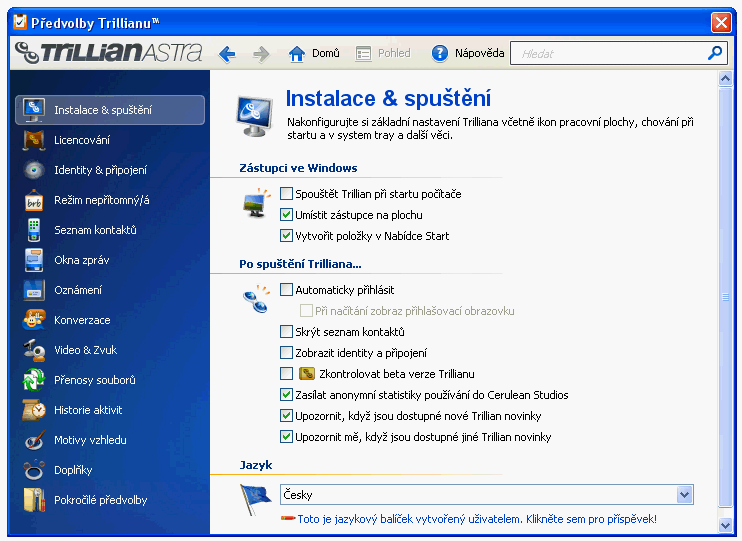742x541 pixels.
Task: Click the Motivy vzhledu brush icon
Action: pyautogui.click(x=34, y=440)
